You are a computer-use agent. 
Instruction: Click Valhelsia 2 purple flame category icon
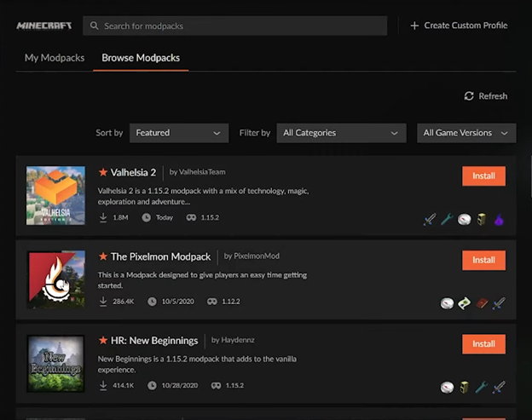click(499, 220)
